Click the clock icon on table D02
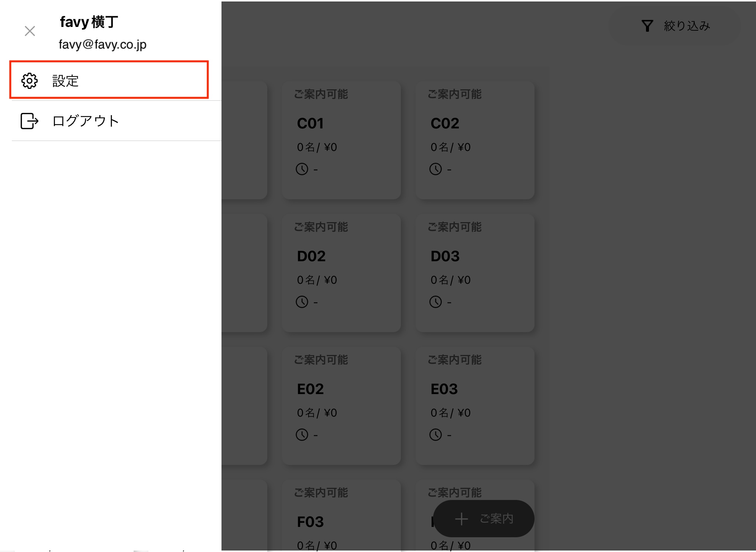This screenshot has width=756, height=552. pyautogui.click(x=302, y=302)
